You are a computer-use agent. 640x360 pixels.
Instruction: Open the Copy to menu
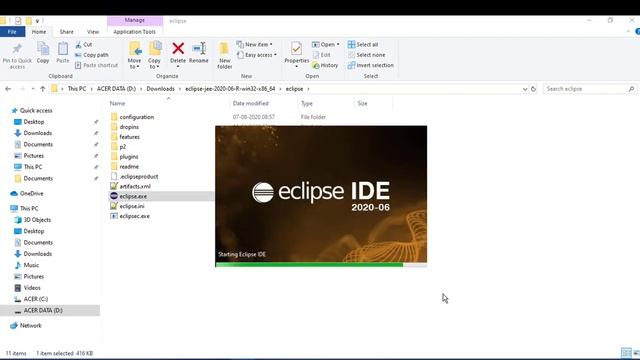(x=154, y=55)
